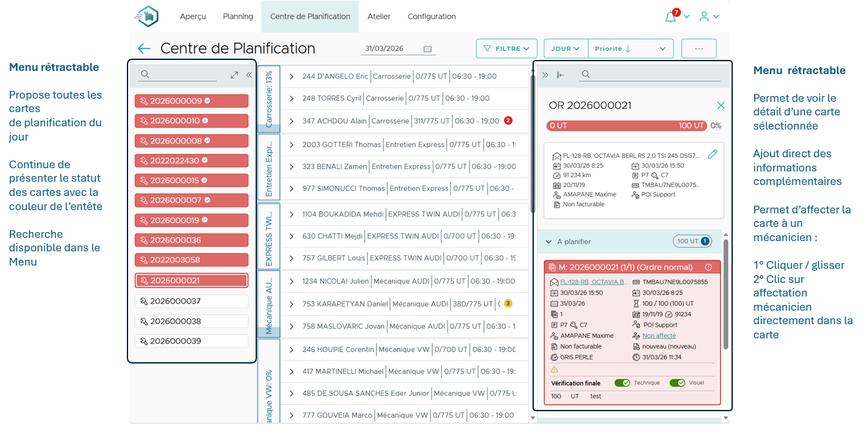The height and width of the screenshot is (437, 868).
Task: Open the Configuration menu
Action: click(x=431, y=17)
